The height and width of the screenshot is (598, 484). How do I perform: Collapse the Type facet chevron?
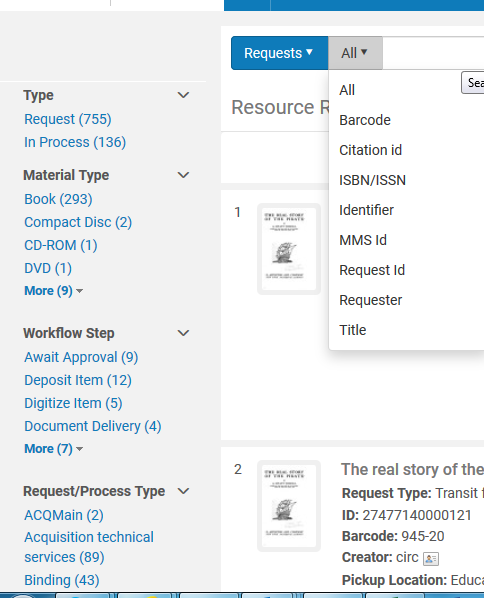[x=183, y=95]
